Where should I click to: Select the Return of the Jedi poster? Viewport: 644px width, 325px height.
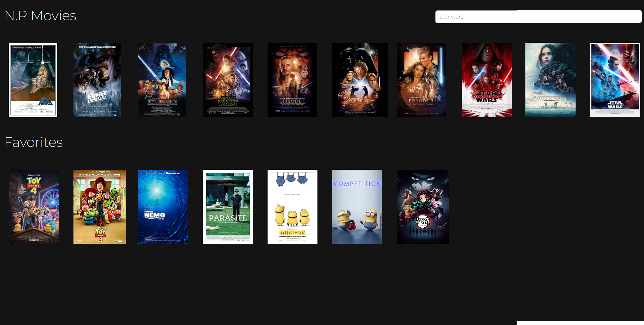click(x=162, y=80)
